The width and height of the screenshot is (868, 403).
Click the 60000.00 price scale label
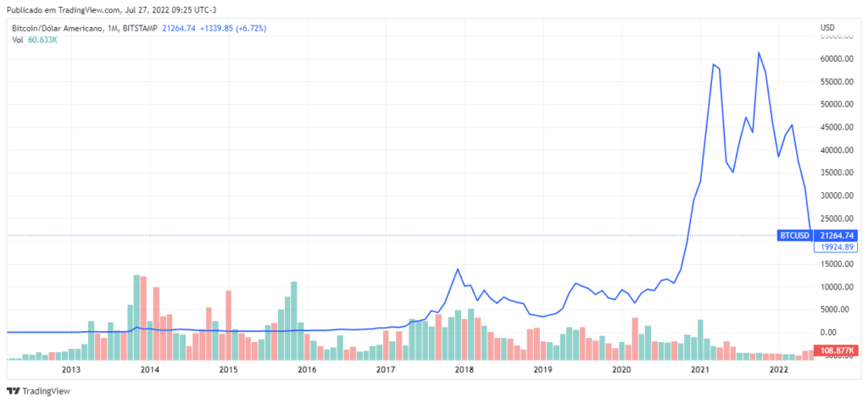[x=834, y=59]
